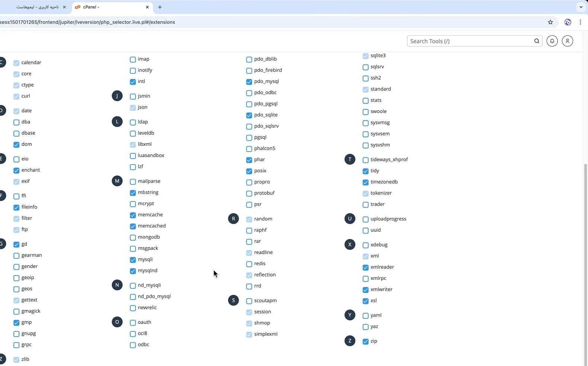Open a new browser tab
The width and height of the screenshot is (588, 366).
[160, 7]
